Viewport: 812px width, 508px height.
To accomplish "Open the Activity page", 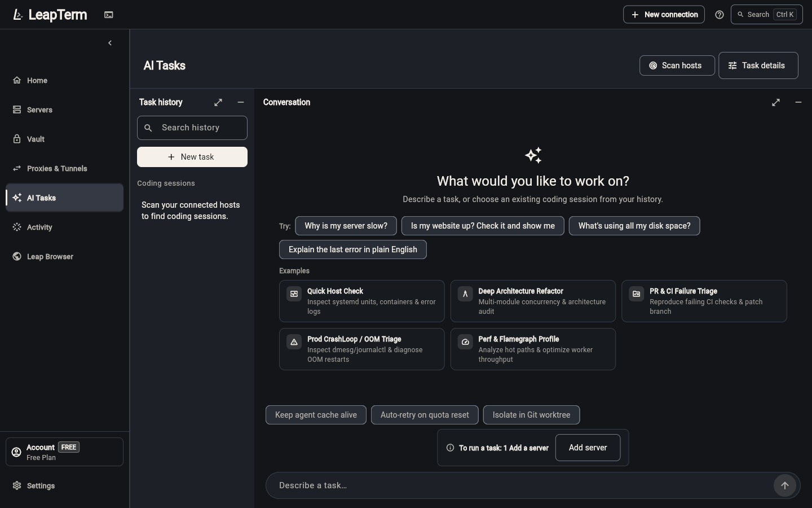I will [64, 227].
